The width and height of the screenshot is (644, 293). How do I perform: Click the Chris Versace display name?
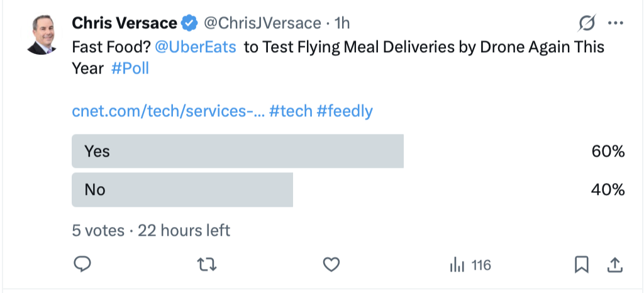coord(125,24)
